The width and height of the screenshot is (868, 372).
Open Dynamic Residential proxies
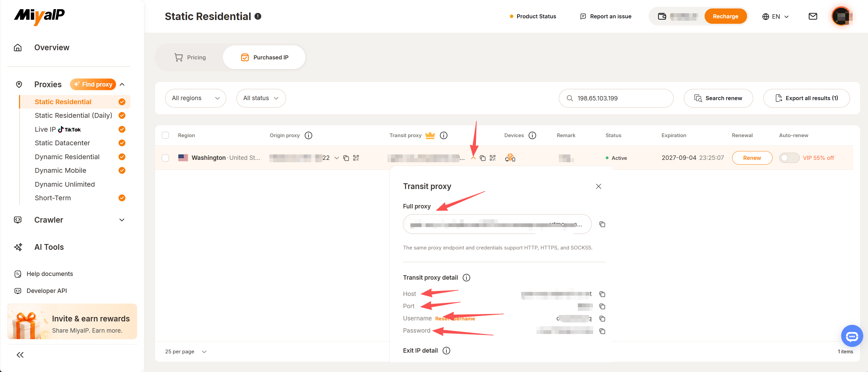(x=67, y=157)
